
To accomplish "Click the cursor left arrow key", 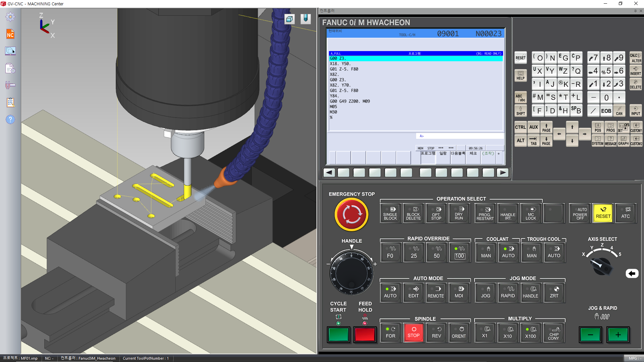I will (x=559, y=134).
